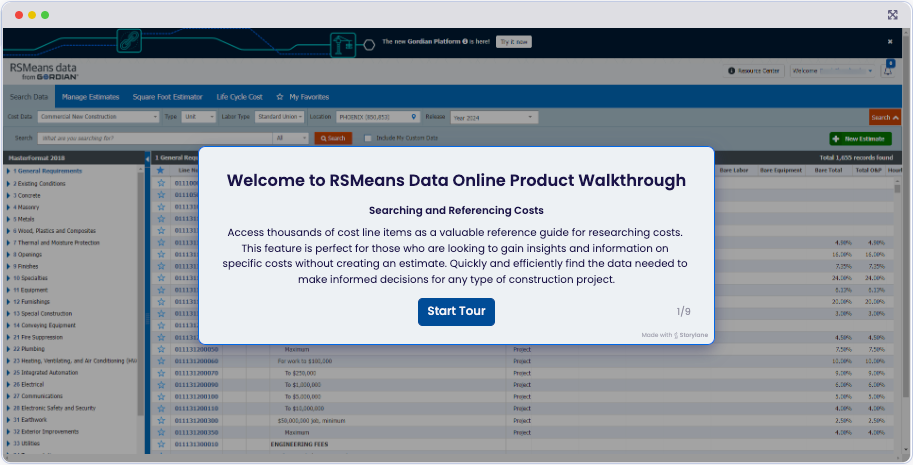The height and width of the screenshot is (465, 913).
Task: Click the search text input field
Action: coord(155,139)
